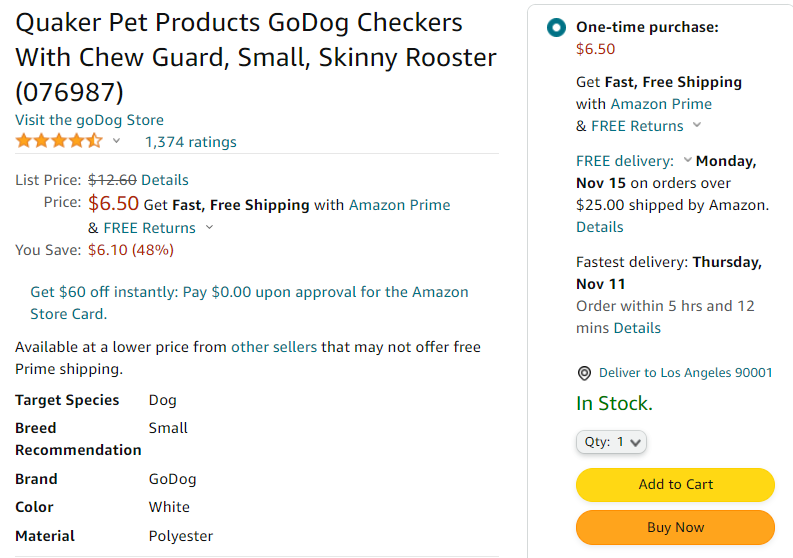
Task: Expand the star rating breakdown chevron
Action: (x=117, y=141)
